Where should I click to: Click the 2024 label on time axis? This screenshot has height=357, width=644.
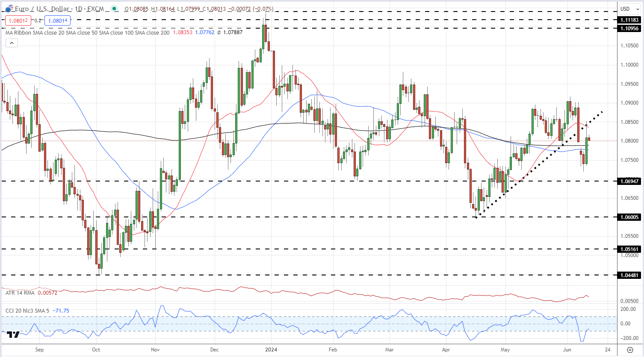point(271,350)
